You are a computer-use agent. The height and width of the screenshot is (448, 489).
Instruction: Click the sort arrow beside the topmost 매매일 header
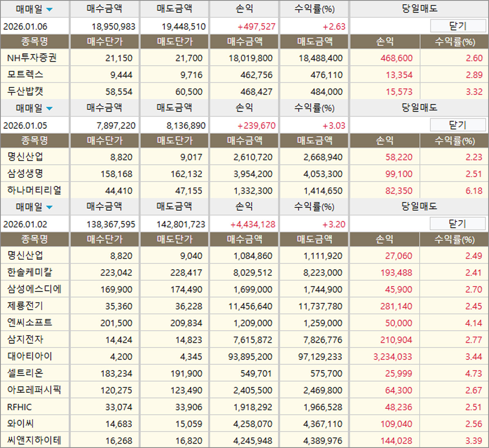pyautogui.click(x=49, y=9)
